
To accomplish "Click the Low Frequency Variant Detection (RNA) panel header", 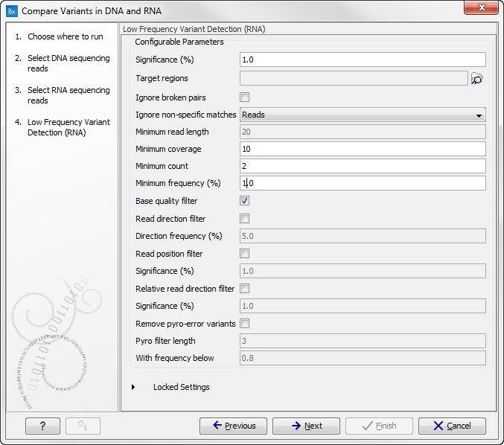I will (194, 29).
